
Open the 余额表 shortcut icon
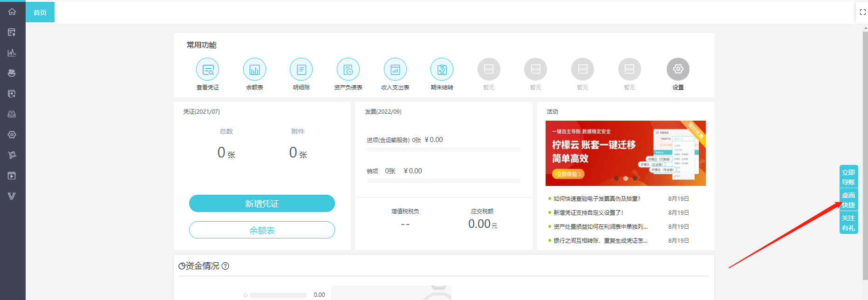(254, 70)
